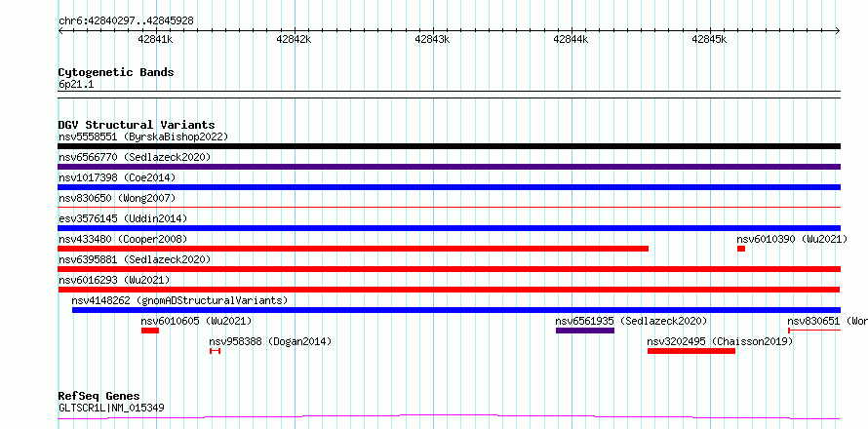The width and height of the screenshot is (868, 429).
Task: Click the left arrowhead of ruler
Action: coord(60,30)
